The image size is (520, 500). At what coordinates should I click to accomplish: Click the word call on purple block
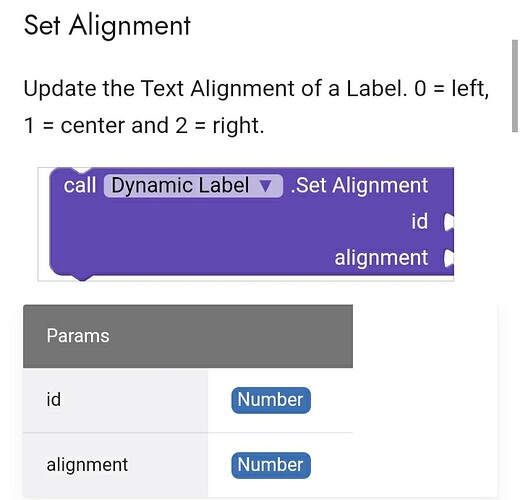[80, 185]
